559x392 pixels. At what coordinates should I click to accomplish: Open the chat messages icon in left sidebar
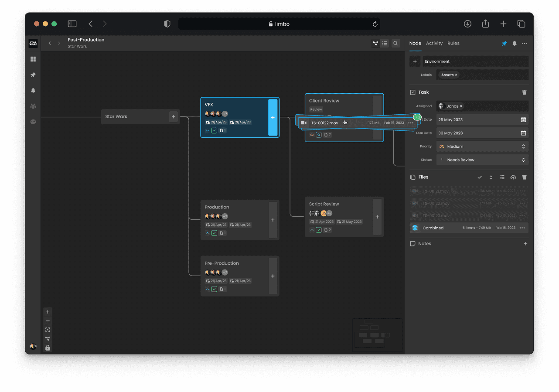point(33,122)
